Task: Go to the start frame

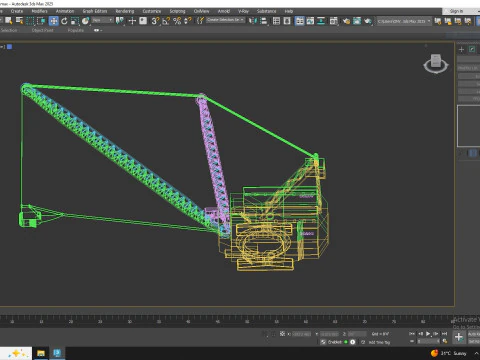Action: (412, 333)
